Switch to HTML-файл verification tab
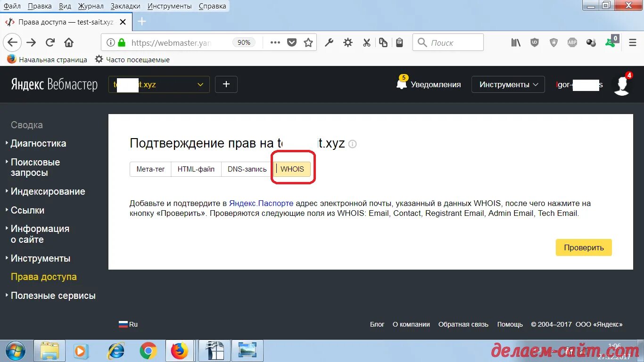The height and width of the screenshot is (362, 644). (x=196, y=169)
